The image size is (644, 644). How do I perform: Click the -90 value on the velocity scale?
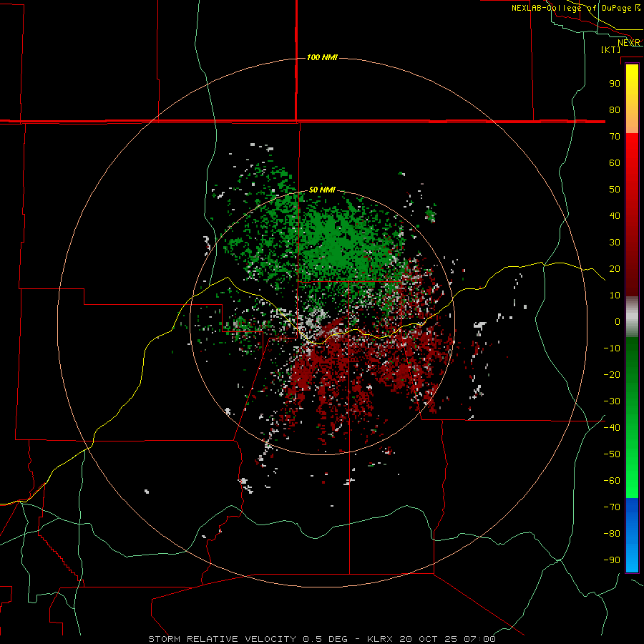612,560
